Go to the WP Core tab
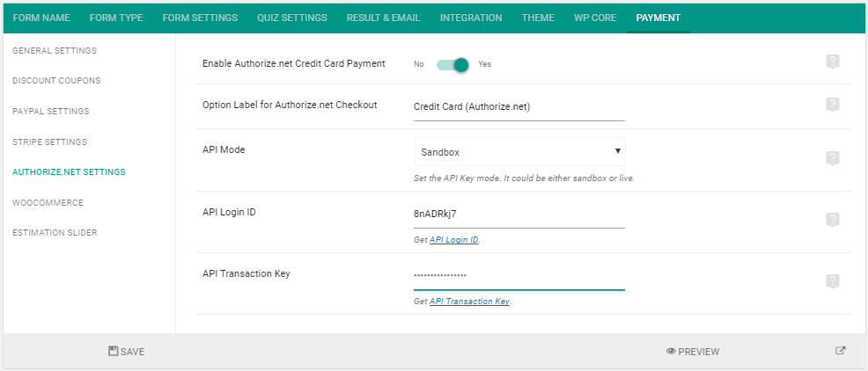 [595, 18]
